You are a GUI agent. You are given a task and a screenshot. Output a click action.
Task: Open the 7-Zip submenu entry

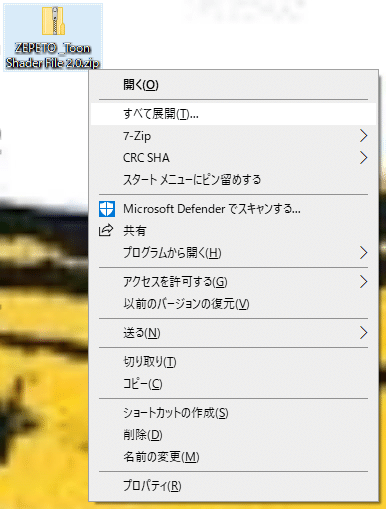click(x=233, y=136)
